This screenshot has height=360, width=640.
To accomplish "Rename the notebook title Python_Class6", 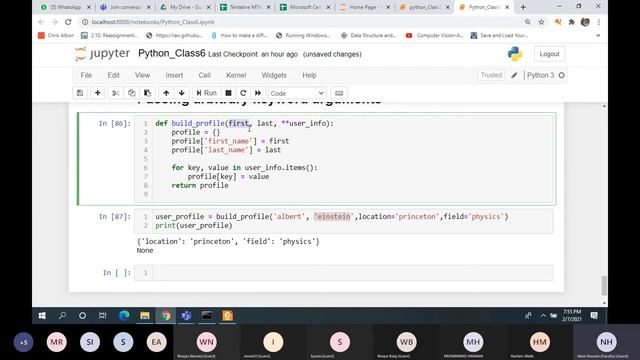I will pos(171,53).
